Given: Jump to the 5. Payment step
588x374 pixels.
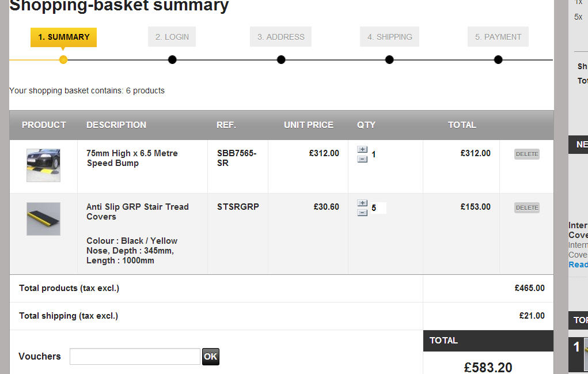Looking at the screenshot, I should (x=498, y=37).
